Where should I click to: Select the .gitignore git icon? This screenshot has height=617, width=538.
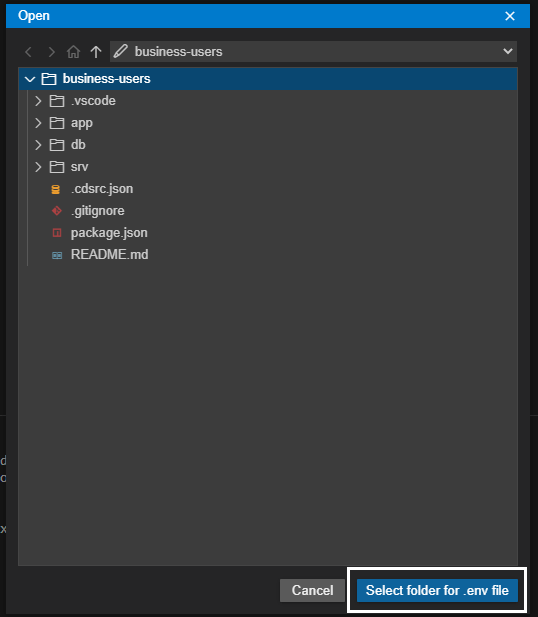tap(57, 211)
